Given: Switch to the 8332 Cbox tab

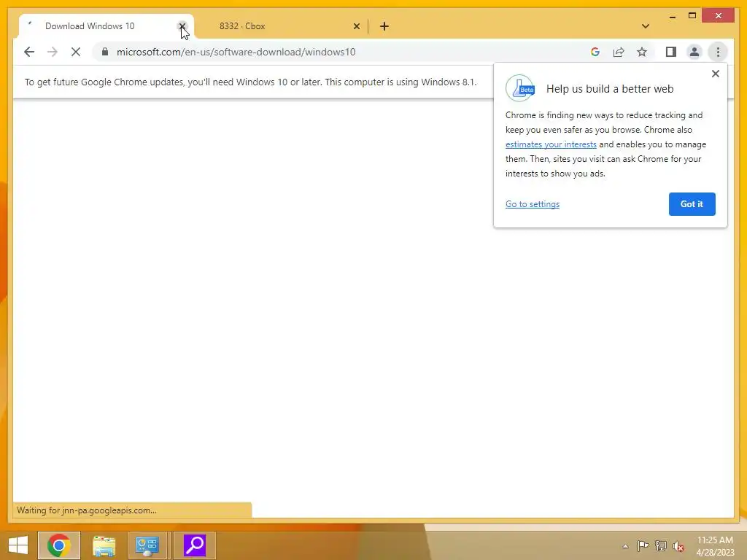Looking at the screenshot, I should pos(281,26).
